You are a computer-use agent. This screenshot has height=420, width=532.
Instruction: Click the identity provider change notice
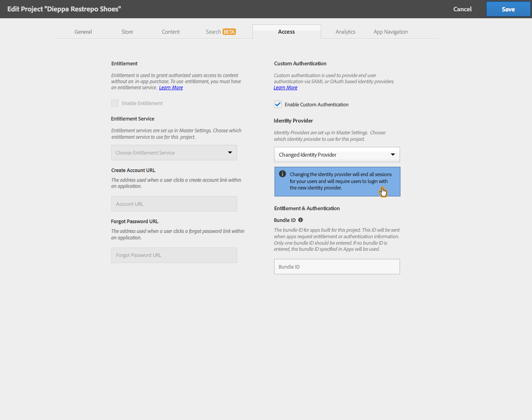coord(337,181)
